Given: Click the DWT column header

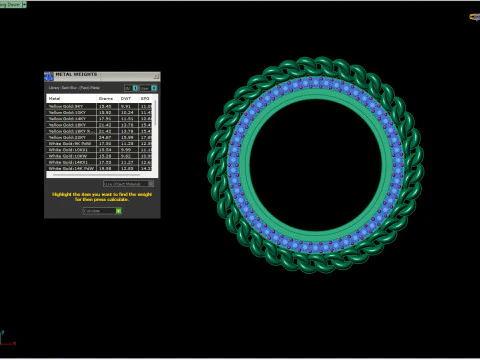Looking at the screenshot, I should (x=128, y=99).
